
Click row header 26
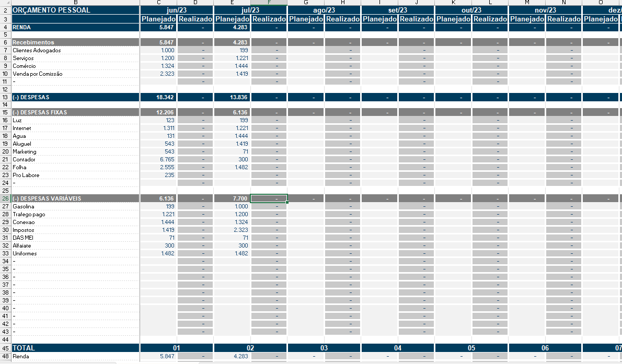click(x=6, y=198)
